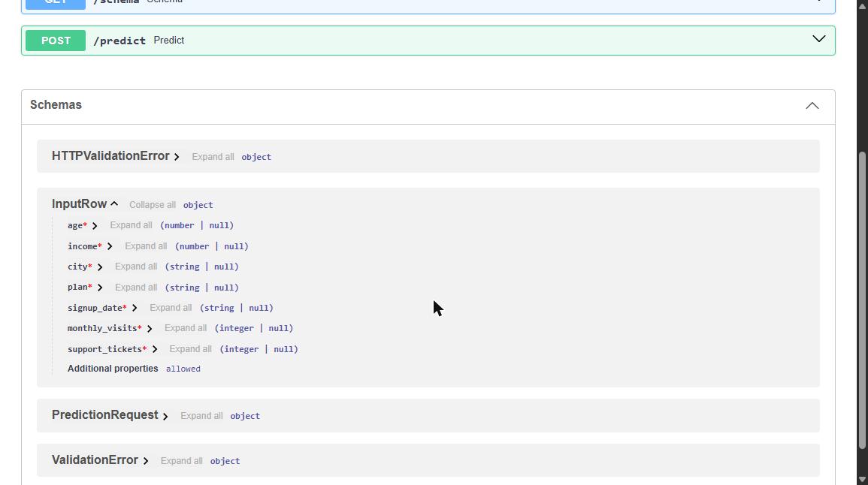Click the Additional properties label
Viewport: 868px width, 485px height.
pos(113,369)
